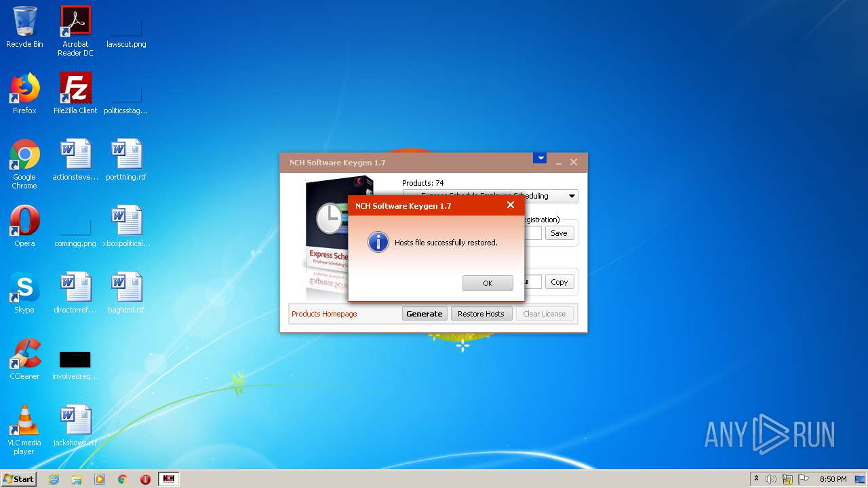Click the blue dropdown arrow in the keygen title bar

(540, 158)
